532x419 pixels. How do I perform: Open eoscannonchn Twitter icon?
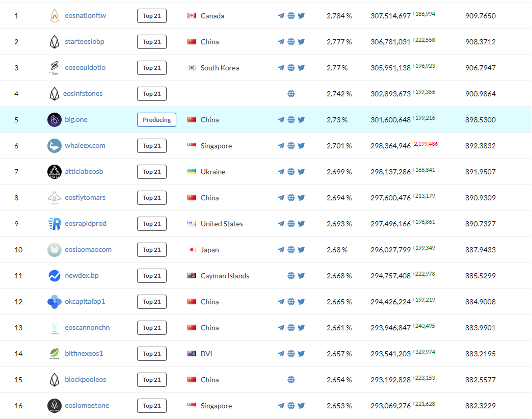coord(301,327)
